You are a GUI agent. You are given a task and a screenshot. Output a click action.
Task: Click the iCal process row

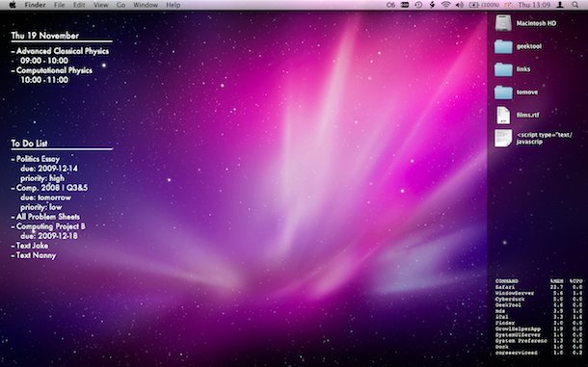tap(539, 317)
